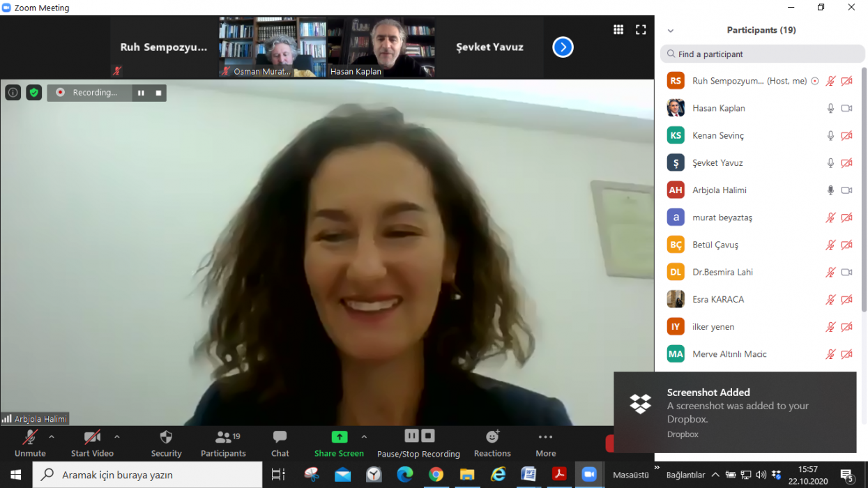Click Arbjola Halimi's camera icon
The width and height of the screenshot is (868, 488).
click(x=847, y=190)
